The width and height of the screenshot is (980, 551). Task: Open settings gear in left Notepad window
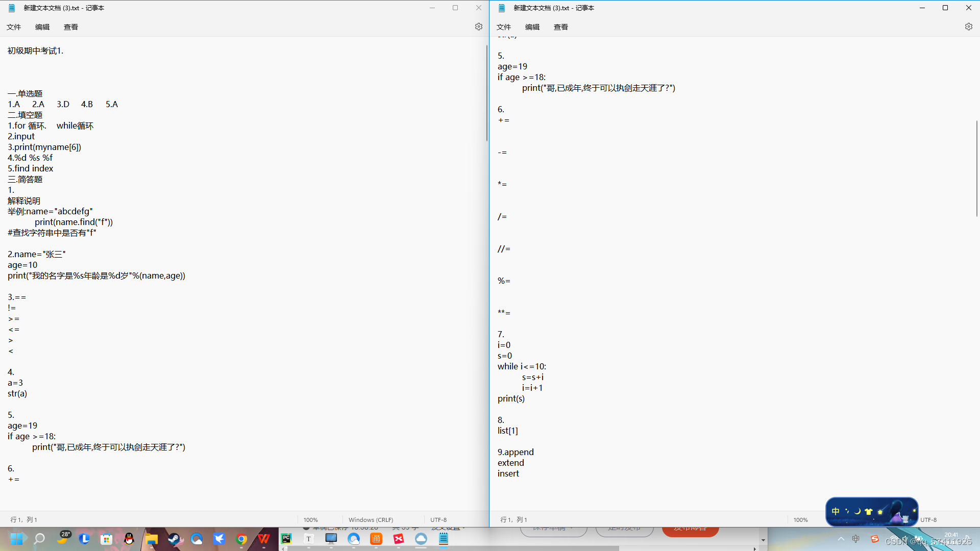478,27
